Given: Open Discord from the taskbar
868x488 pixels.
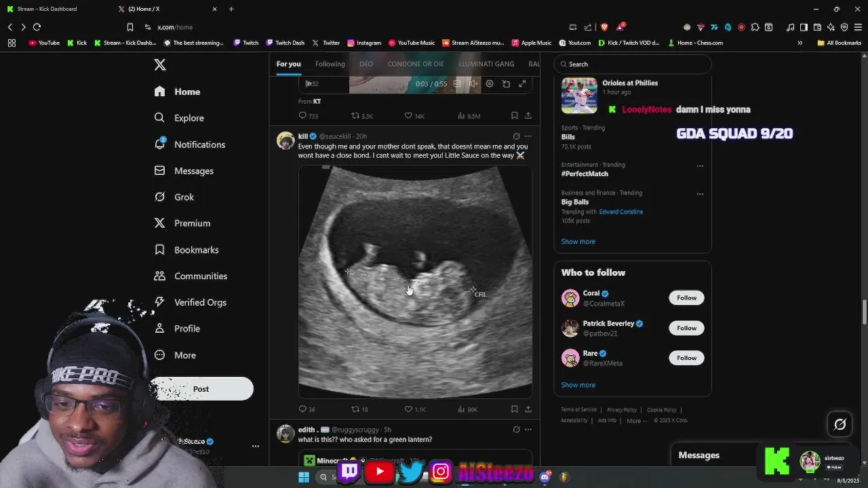Looking at the screenshot, I should [x=546, y=477].
